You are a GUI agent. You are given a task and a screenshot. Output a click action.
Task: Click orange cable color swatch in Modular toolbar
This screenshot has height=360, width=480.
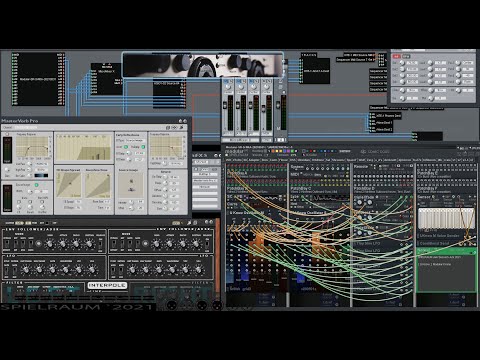[x=274, y=152]
